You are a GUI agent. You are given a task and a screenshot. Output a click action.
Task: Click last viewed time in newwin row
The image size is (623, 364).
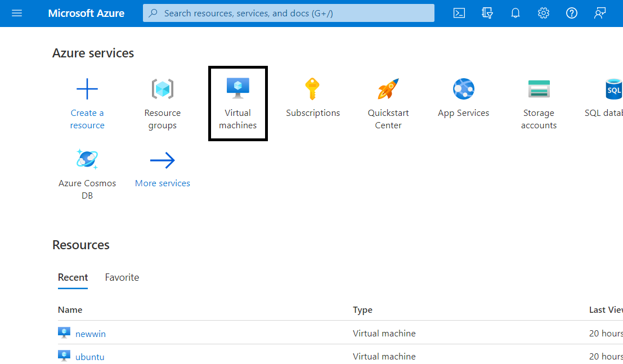pos(606,334)
